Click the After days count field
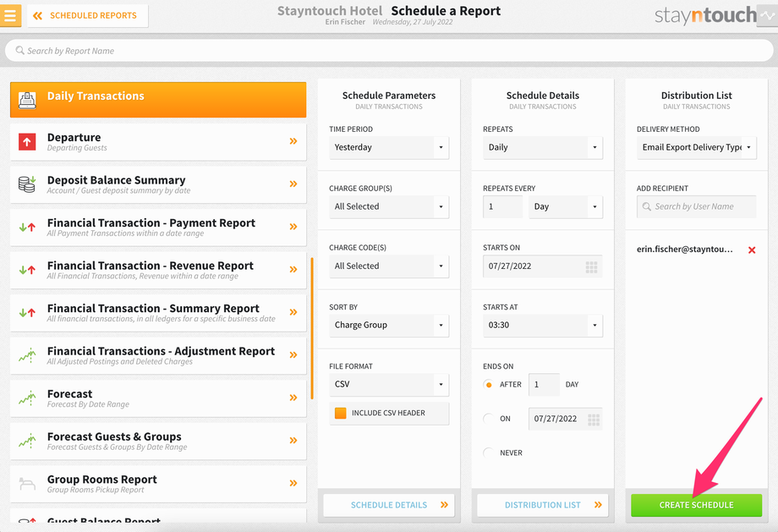Viewport: 778px width, 532px height. coord(544,385)
